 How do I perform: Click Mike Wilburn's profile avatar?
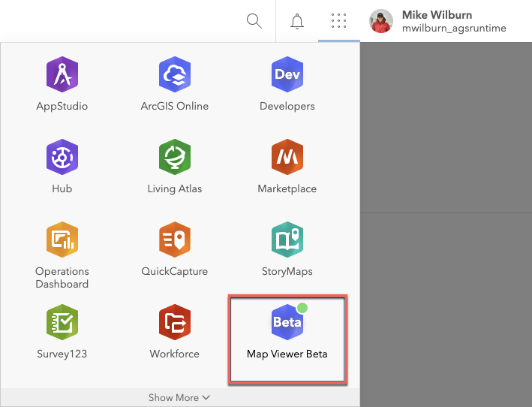[x=381, y=21]
